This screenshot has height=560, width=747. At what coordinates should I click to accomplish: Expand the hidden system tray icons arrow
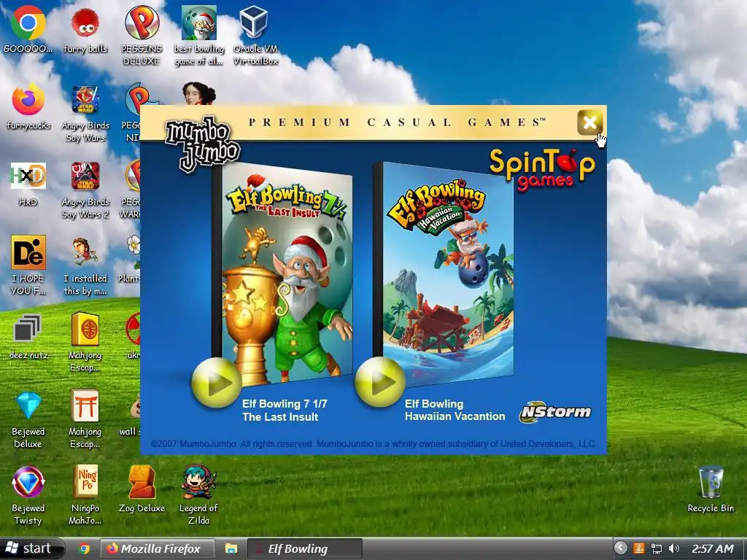point(620,548)
